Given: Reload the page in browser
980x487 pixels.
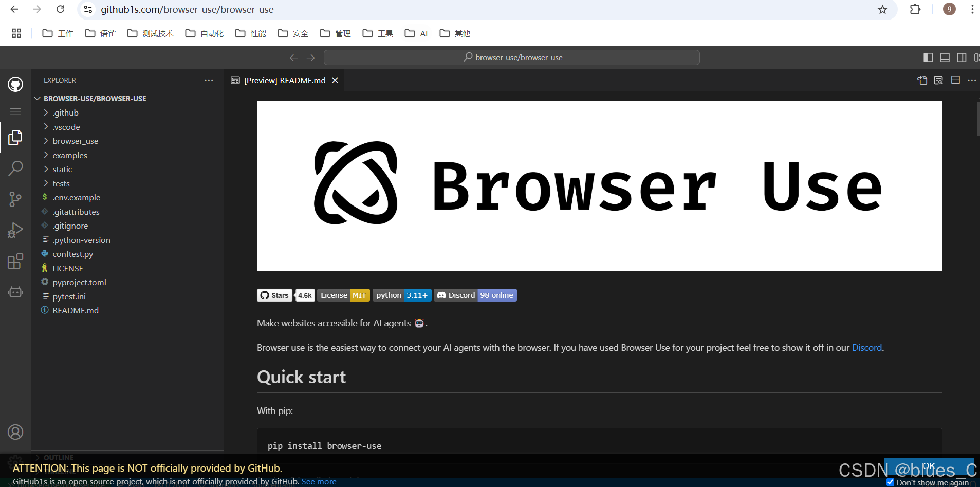Looking at the screenshot, I should pos(61,9).
